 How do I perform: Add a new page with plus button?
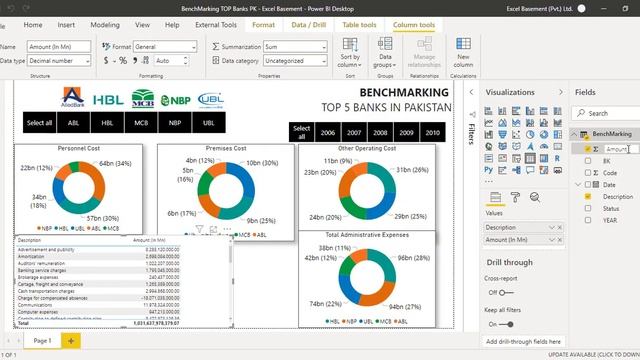(71, 341)
